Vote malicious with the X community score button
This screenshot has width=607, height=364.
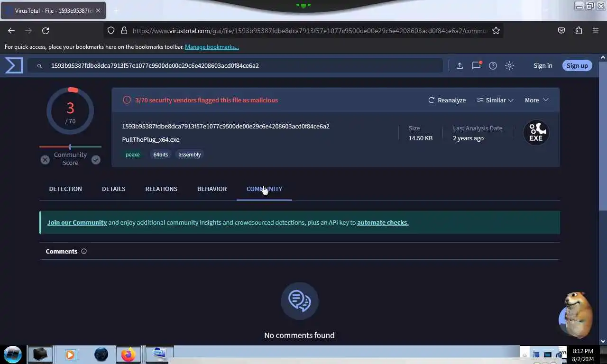point(45,160)
